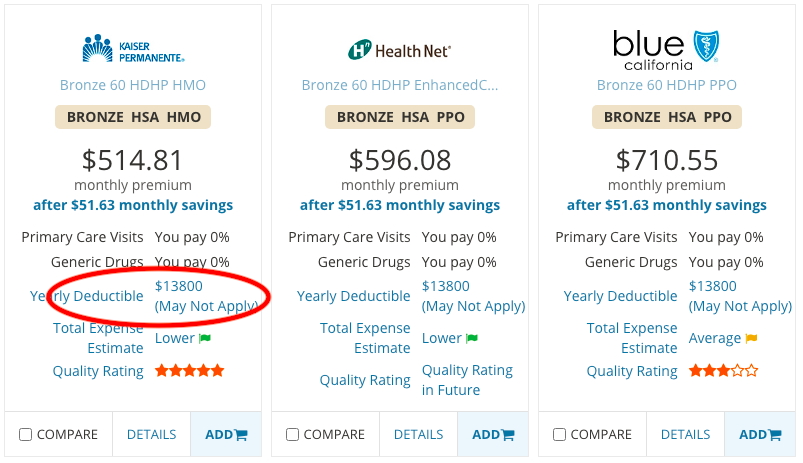Image resolution: width=803 pixels, height=463 pixels.
Task: Click the yellow flag beside the Average estimate
Action: [751, 339]
